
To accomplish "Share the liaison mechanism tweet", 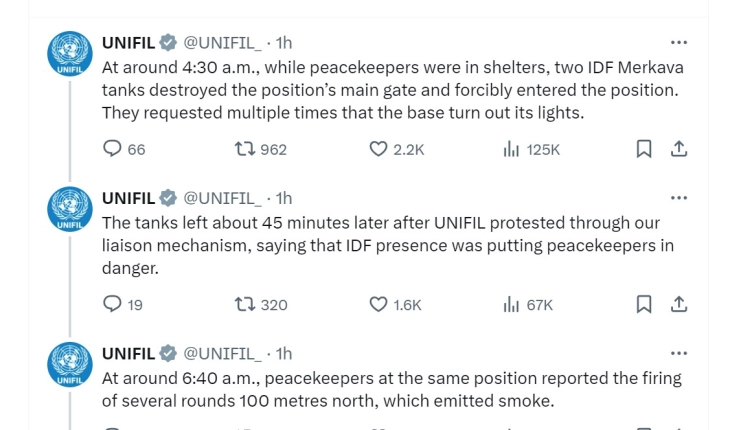I will [679, 304].
